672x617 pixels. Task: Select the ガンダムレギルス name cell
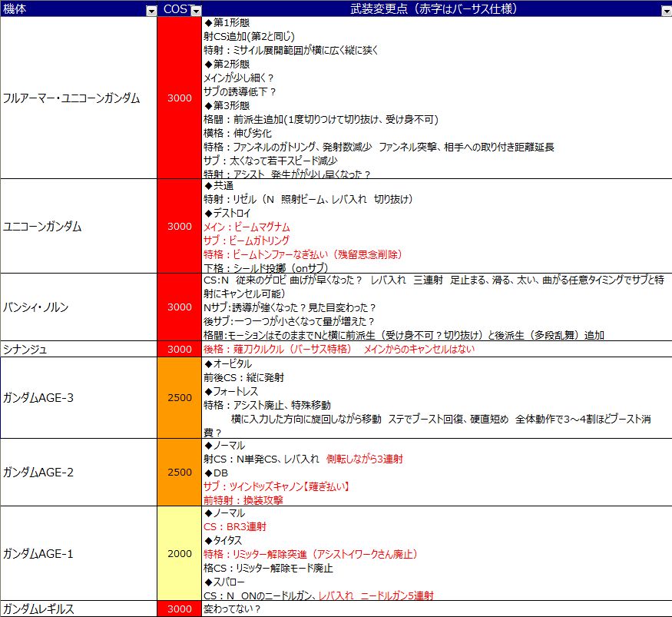[x=78, y=609]
